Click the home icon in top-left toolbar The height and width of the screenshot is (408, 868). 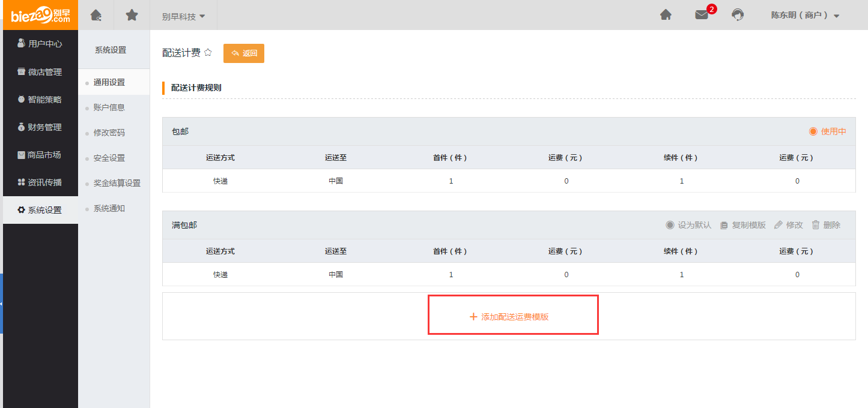tap(96, 16)
